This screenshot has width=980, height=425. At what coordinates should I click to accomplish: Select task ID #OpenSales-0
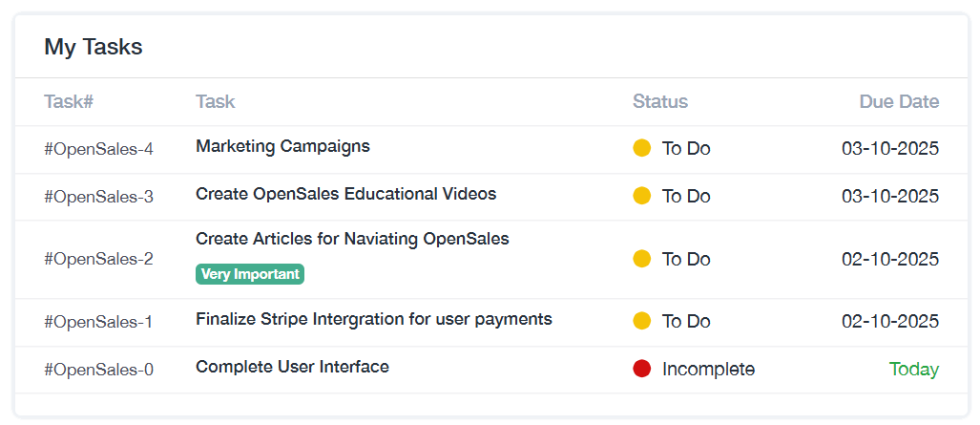coord(98,370)
